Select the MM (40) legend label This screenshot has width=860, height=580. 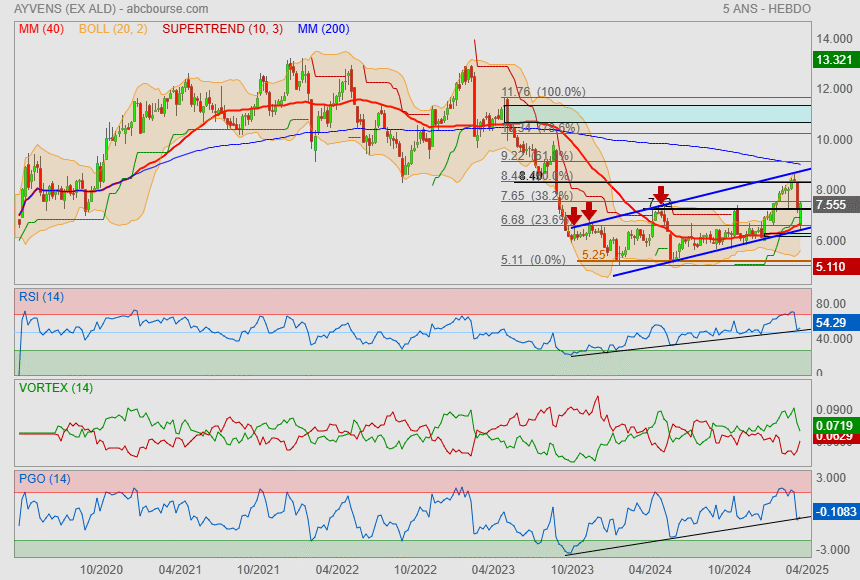[x=39, y=29]
